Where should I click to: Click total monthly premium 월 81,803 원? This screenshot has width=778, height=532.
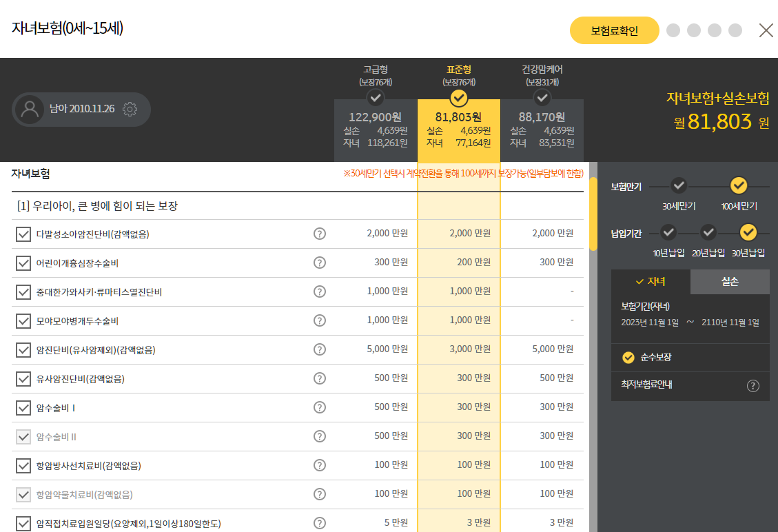(x=721, y=121)
